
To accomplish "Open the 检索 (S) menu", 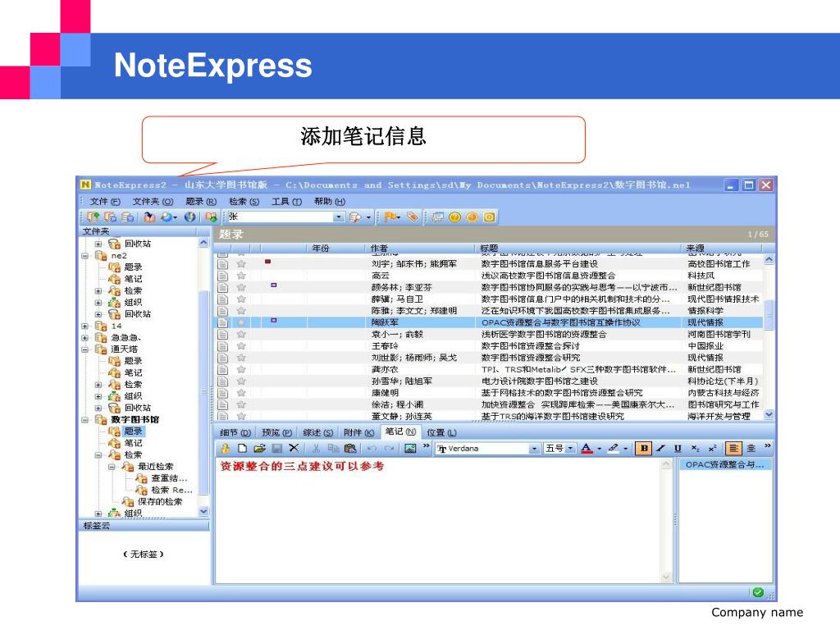I will pyautogui.click(x=244, y=202).
